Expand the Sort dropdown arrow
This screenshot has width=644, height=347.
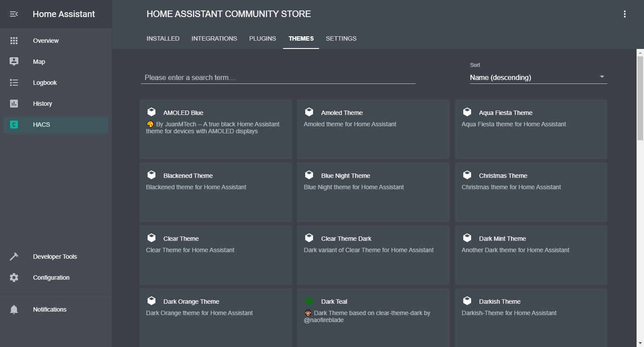602,77
